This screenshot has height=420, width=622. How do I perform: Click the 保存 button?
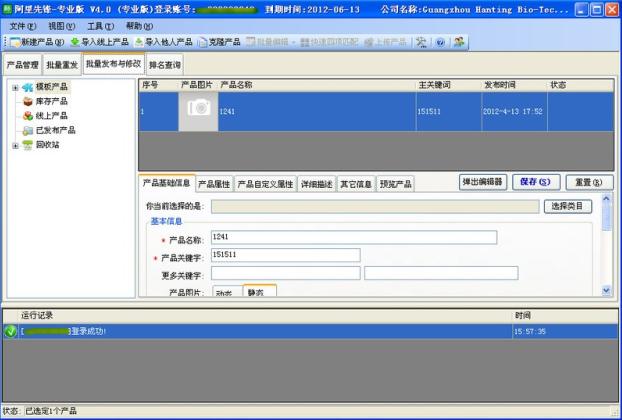pyautogui.click(x=536, y=182)
